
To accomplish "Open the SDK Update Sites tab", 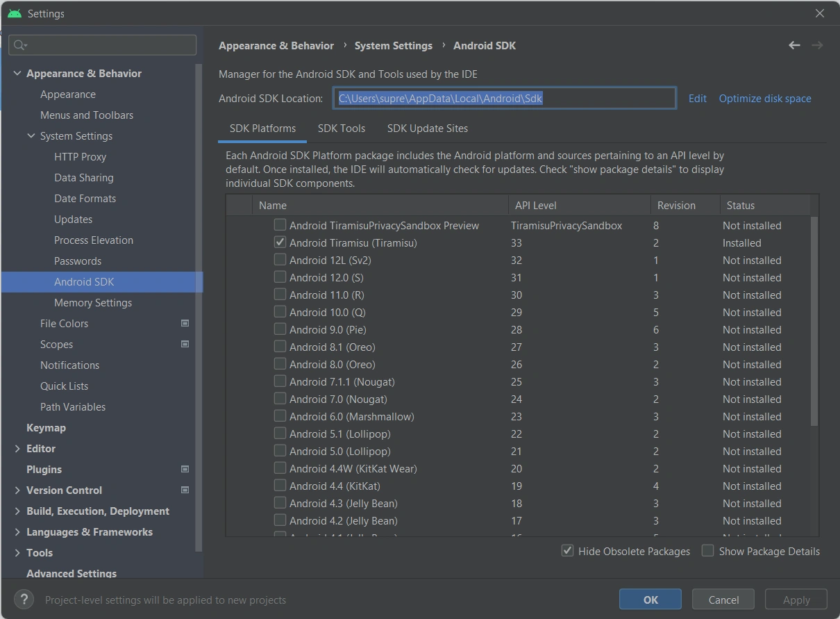I will 427,129.
